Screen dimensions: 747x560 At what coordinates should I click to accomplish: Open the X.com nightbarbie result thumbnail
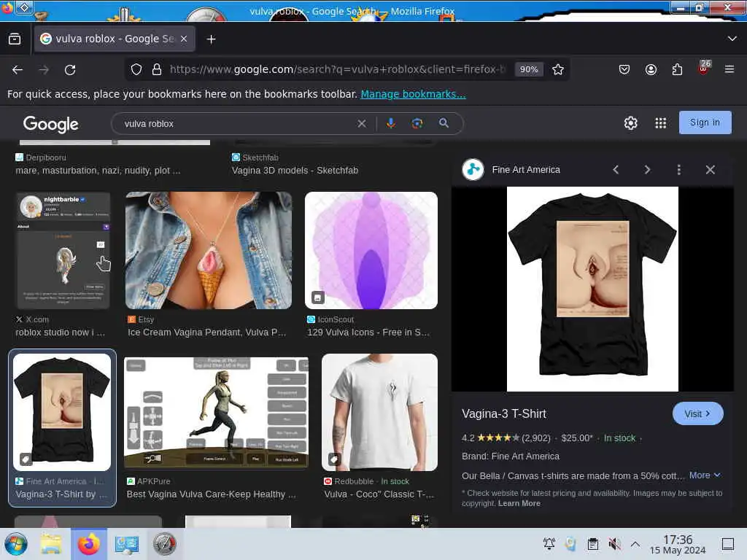[63, 251]
